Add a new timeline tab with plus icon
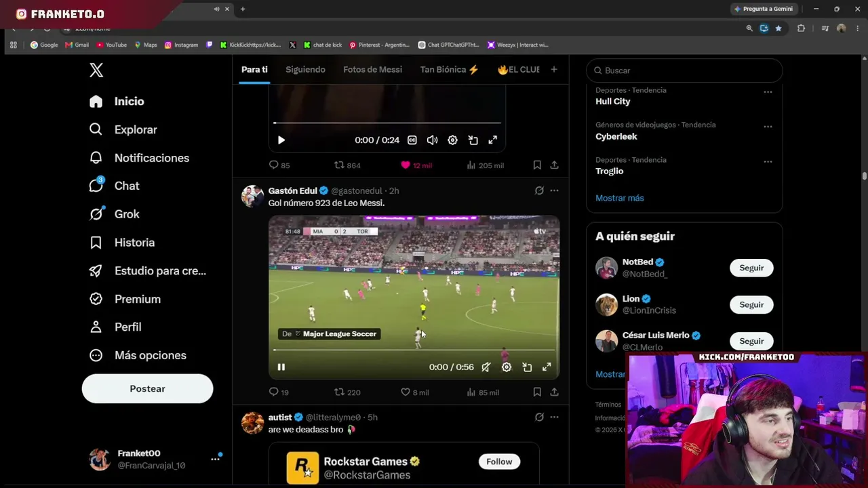The width and height of the screenshot is (868, 488). [554, 69]
